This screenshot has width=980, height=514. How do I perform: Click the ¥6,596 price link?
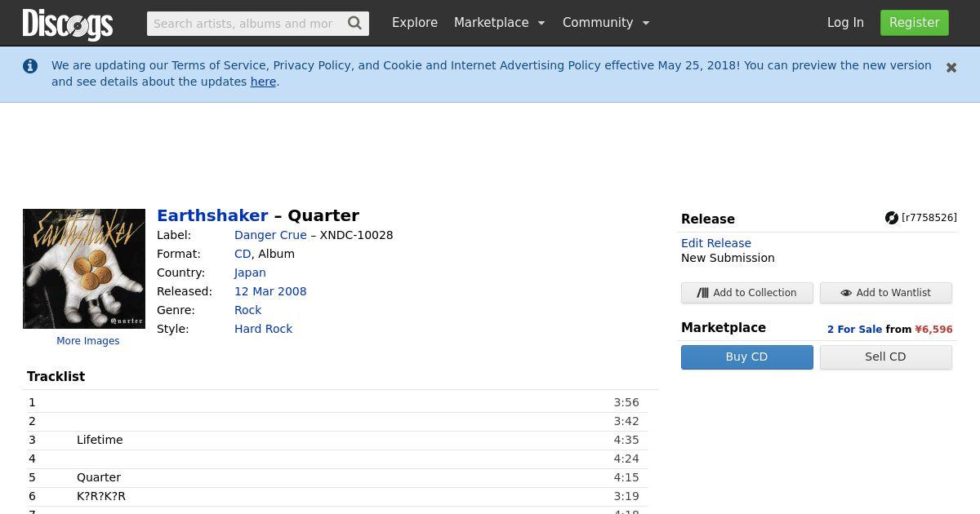pos(933,330)
